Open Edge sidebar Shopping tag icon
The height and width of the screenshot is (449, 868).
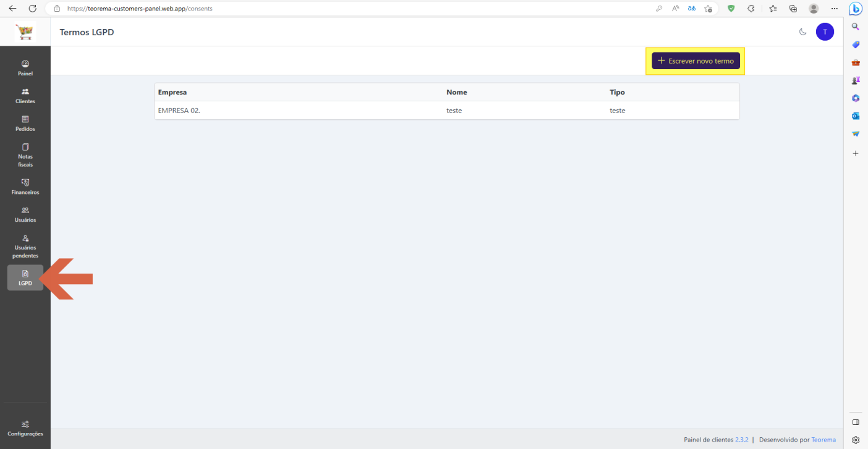click(856, 44)
